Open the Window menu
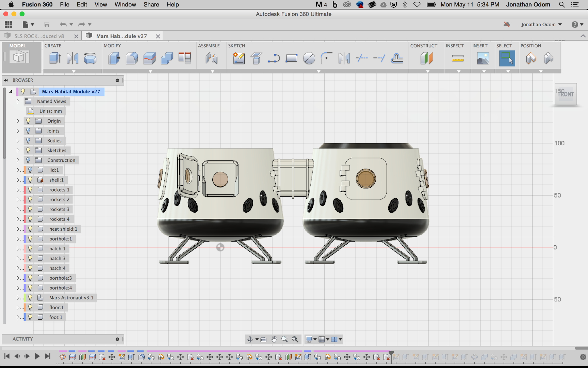Image resolution: width=588 pixels, height=368 pixels. click(125, 4)
